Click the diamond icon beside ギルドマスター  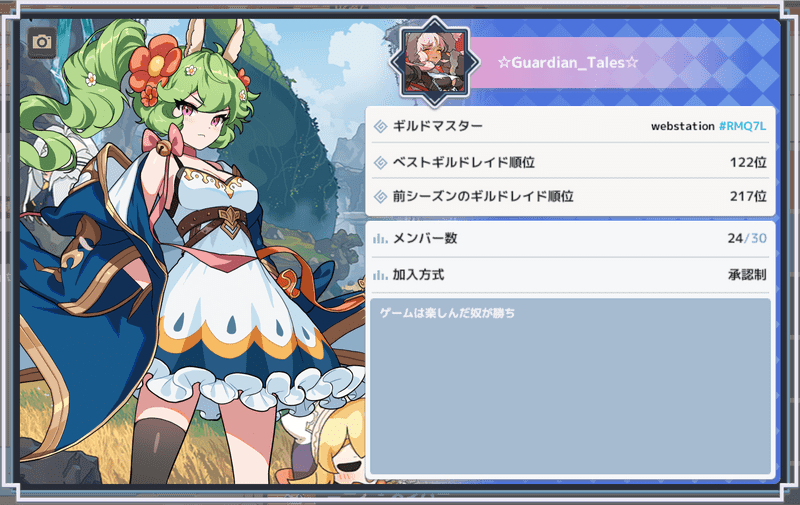[x=381, y=126]
